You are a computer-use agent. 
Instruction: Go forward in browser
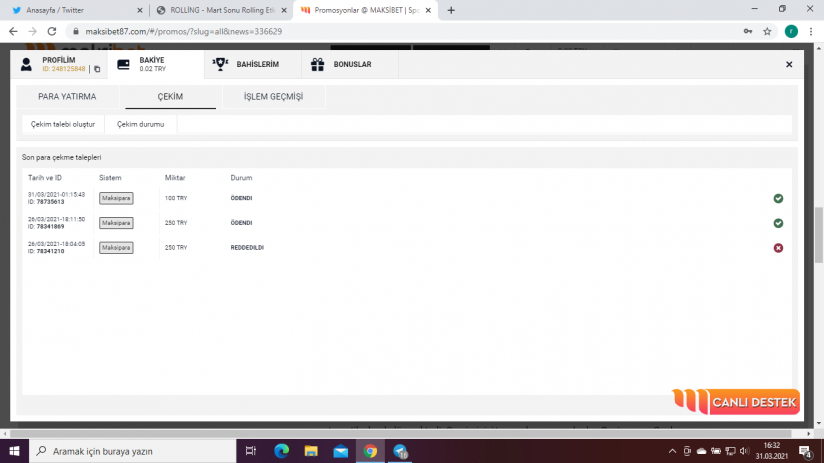(33, 32)
